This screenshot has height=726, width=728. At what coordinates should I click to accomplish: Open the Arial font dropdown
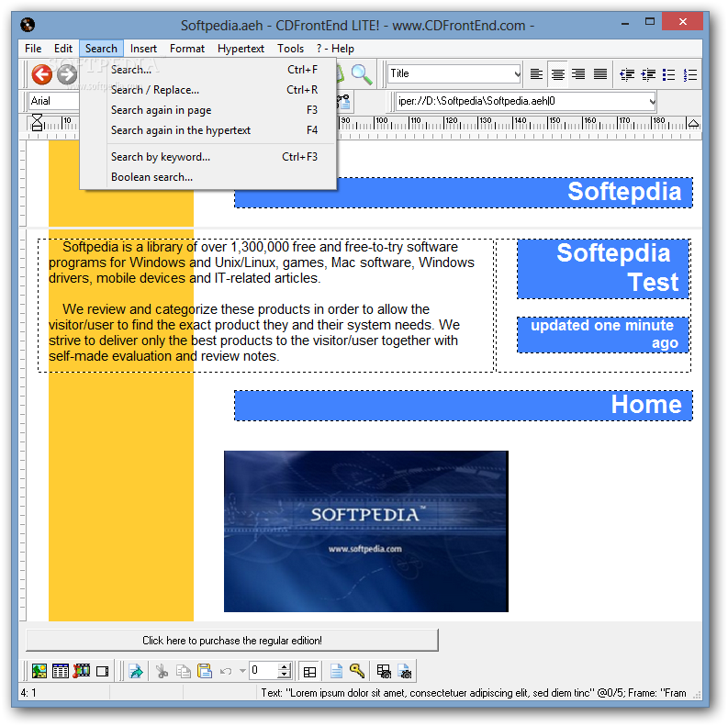point(54,101)
